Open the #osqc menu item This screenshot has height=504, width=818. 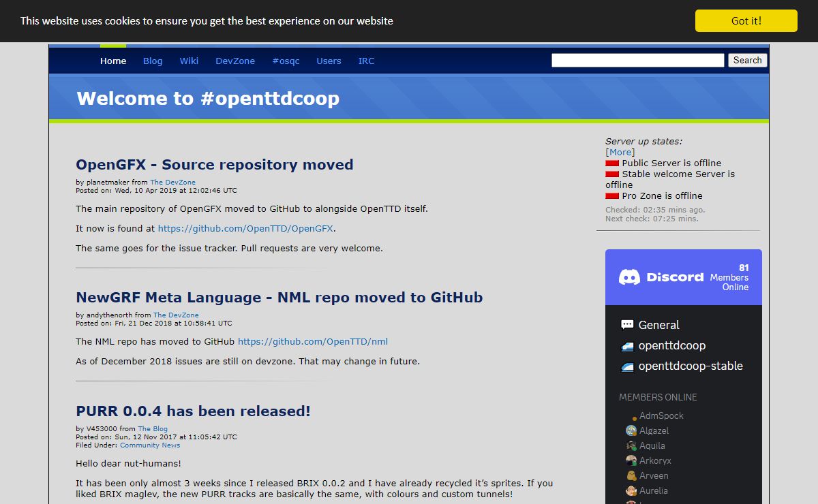tap(286, 61)
